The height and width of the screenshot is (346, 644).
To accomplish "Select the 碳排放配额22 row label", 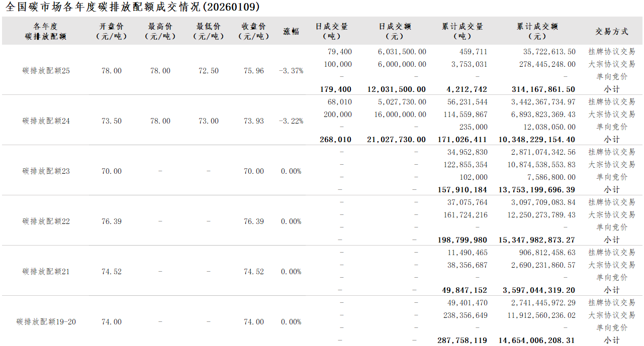I will [46, 221].
